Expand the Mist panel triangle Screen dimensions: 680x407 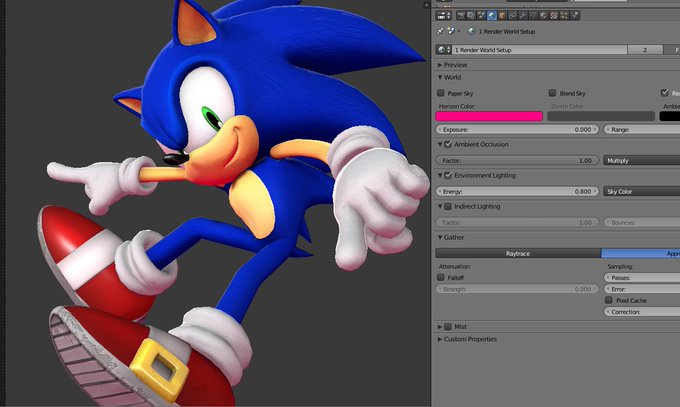[440, 326]
